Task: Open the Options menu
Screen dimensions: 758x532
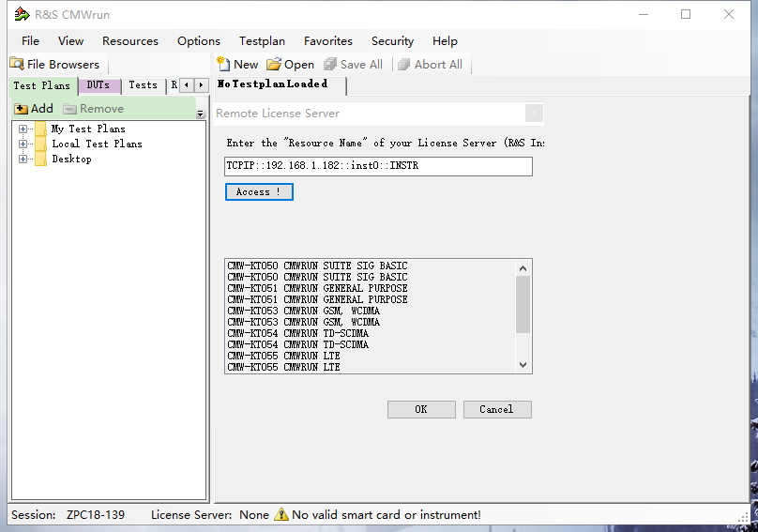Action: 199,41
